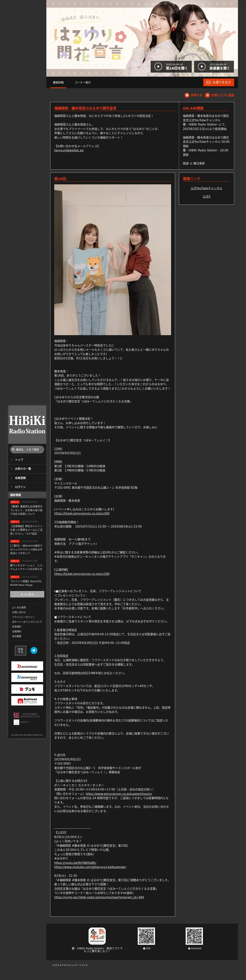Switch to the コーナー紹介 tab
The width and height of the screenshot is (246, 980).
[83, 83]
